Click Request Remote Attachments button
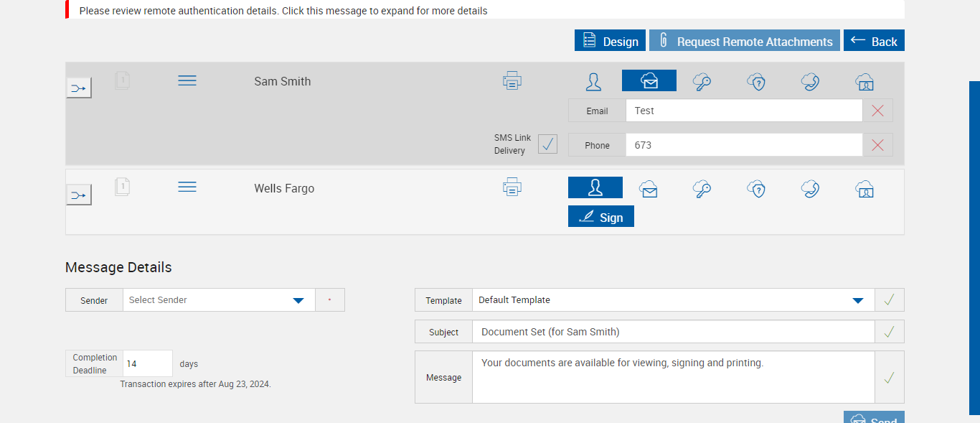Image resolution: width=980 pixels, height=423 pixels. click(744, 41)
